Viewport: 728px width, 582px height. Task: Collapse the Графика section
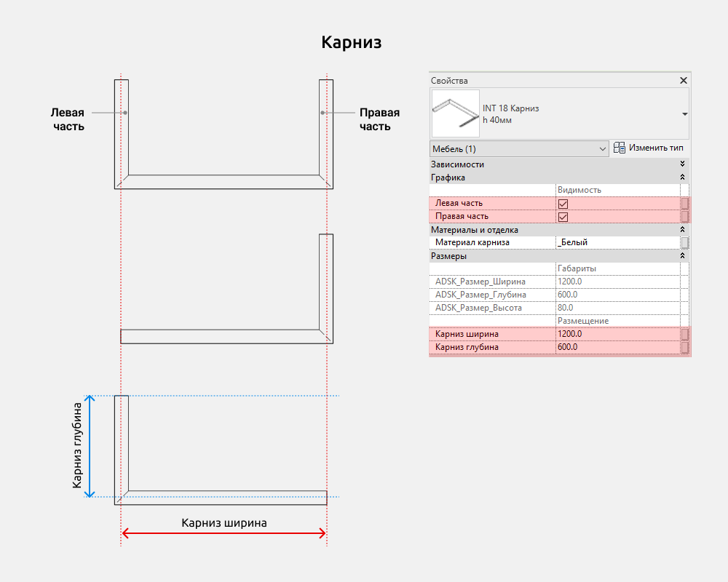[x=683, y=178]
